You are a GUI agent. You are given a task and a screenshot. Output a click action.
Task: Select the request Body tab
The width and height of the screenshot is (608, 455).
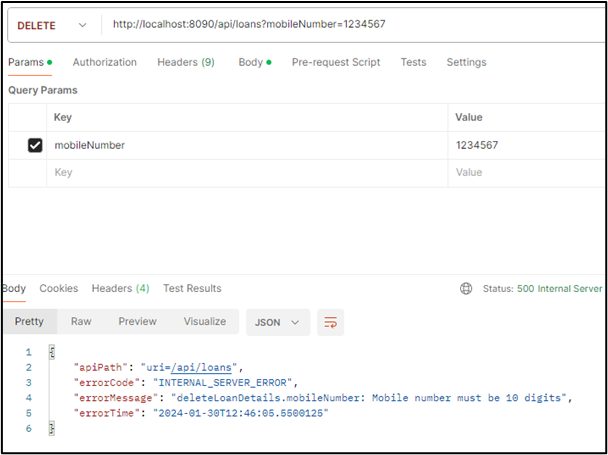click(x=251, y=62)
